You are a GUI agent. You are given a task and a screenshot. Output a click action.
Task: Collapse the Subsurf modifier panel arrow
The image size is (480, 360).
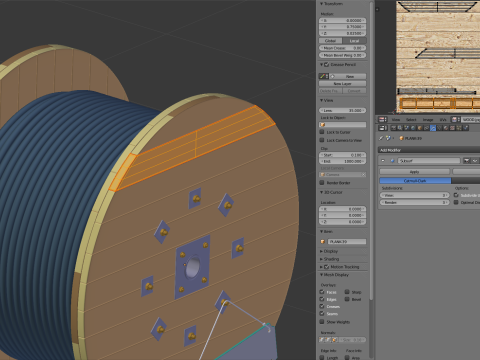[383, 161]
